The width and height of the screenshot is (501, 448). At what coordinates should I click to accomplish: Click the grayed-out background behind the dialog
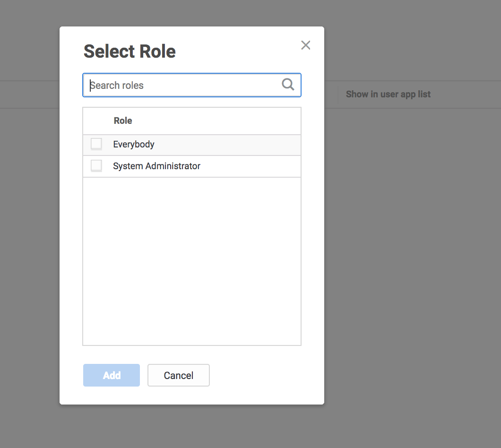416,284
